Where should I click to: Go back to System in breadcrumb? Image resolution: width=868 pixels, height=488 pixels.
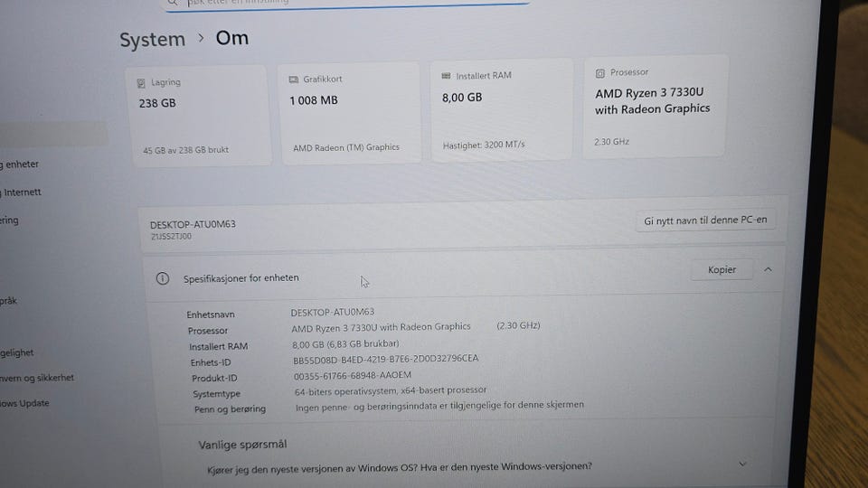tap(152, 40)
